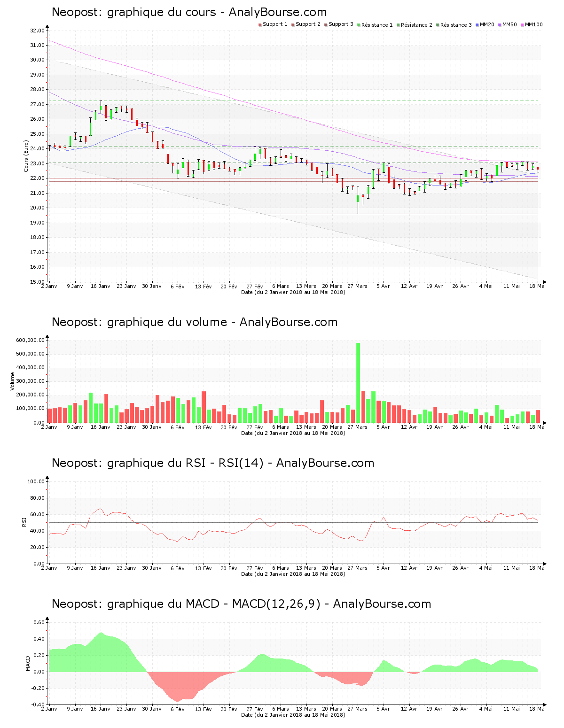Select the Résistance 3 legend label
Image resolution: width=564 pixels, height=728 pixels.
coord(456,25)
